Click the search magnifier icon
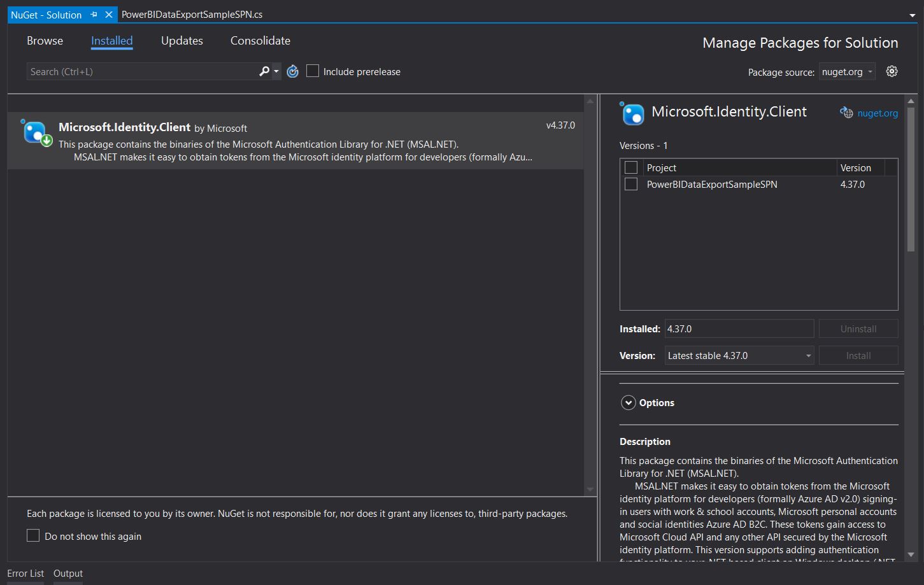The height and width of the screenshot is (585, 924). coord(264,71)
